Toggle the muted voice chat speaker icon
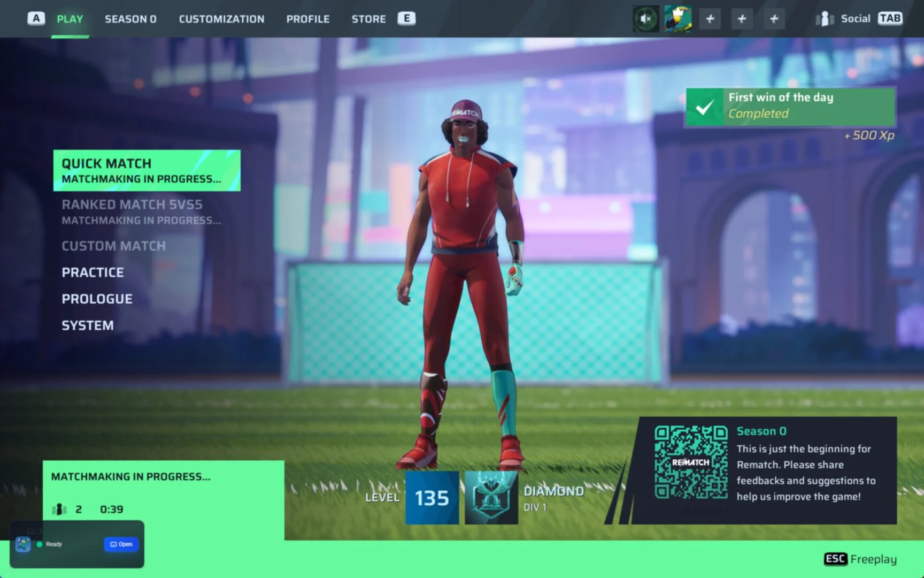 (x=645, y=19)
